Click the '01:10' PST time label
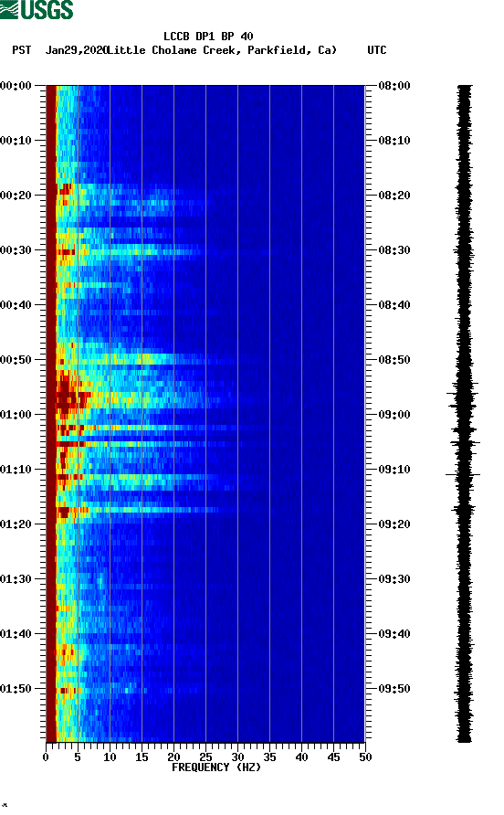The height and width of the screenshot is (815, 504). click(16, 470)
